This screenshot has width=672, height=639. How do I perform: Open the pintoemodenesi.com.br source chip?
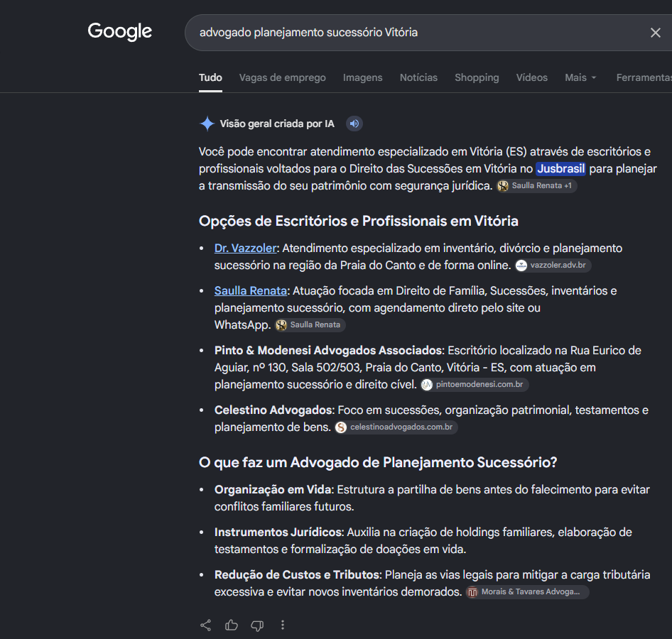pos(474,385)
